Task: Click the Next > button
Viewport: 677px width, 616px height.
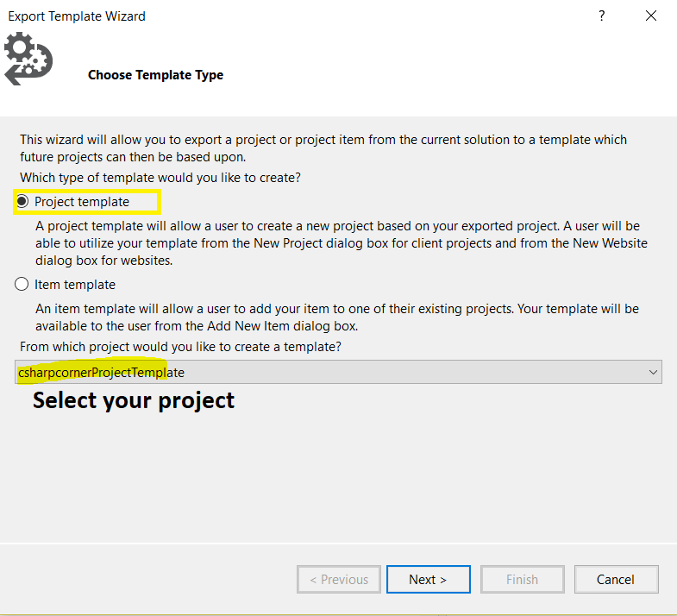Action: point(429,579)
